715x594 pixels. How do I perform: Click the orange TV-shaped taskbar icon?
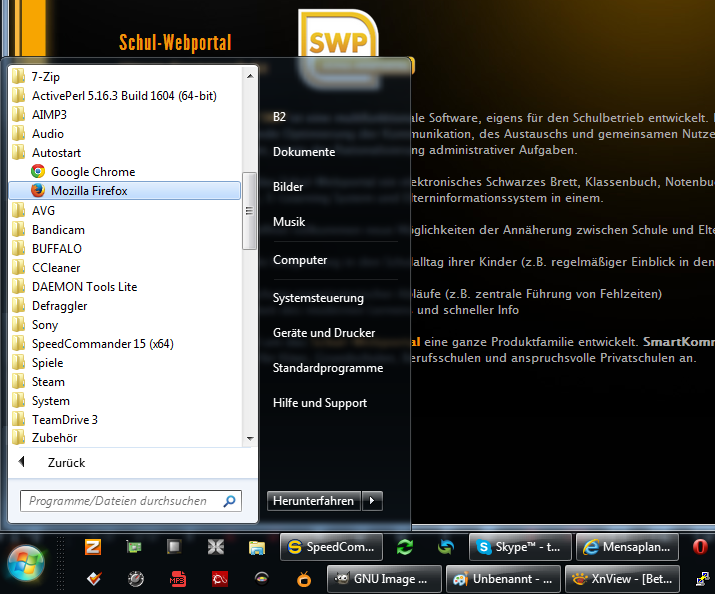coord(304,579)
